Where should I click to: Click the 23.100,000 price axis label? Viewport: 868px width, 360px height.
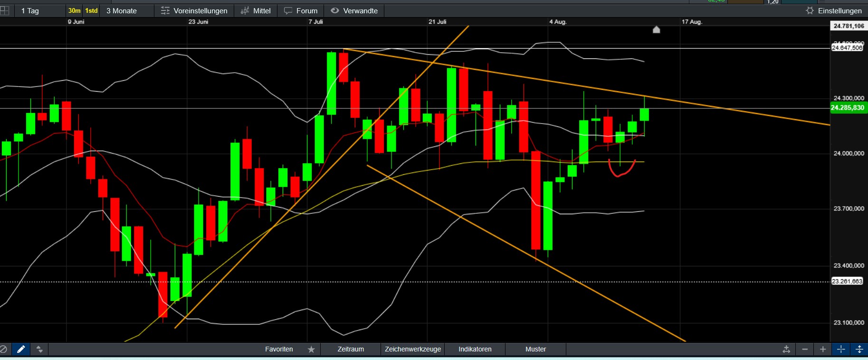click(849, 322)
